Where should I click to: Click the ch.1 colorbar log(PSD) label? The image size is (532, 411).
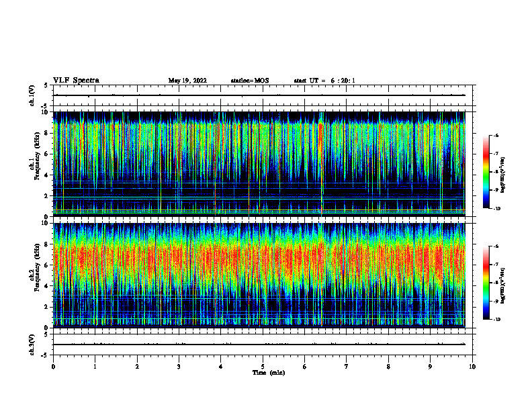point(503,175)
